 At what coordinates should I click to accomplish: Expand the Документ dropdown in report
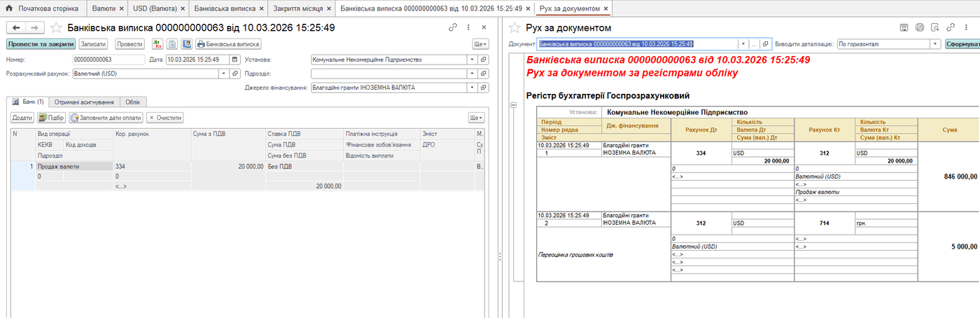click(743, 43)
